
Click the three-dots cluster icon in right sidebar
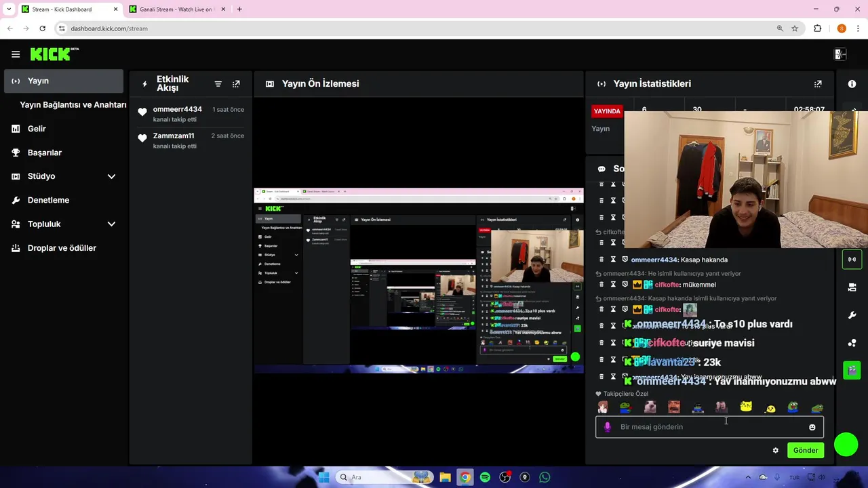[852, 343]
